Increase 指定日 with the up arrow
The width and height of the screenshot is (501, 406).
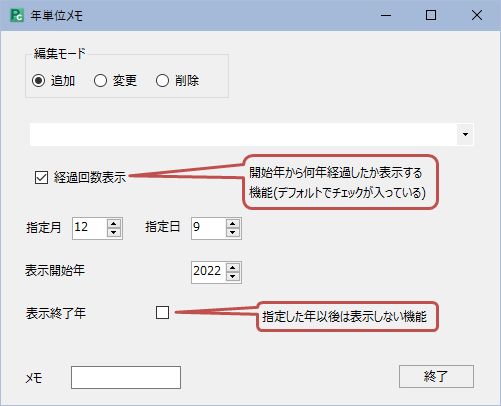point(233,224)
